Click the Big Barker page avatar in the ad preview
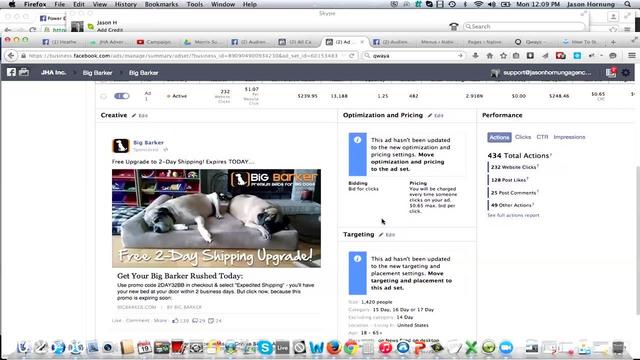 tap(120, 146)
